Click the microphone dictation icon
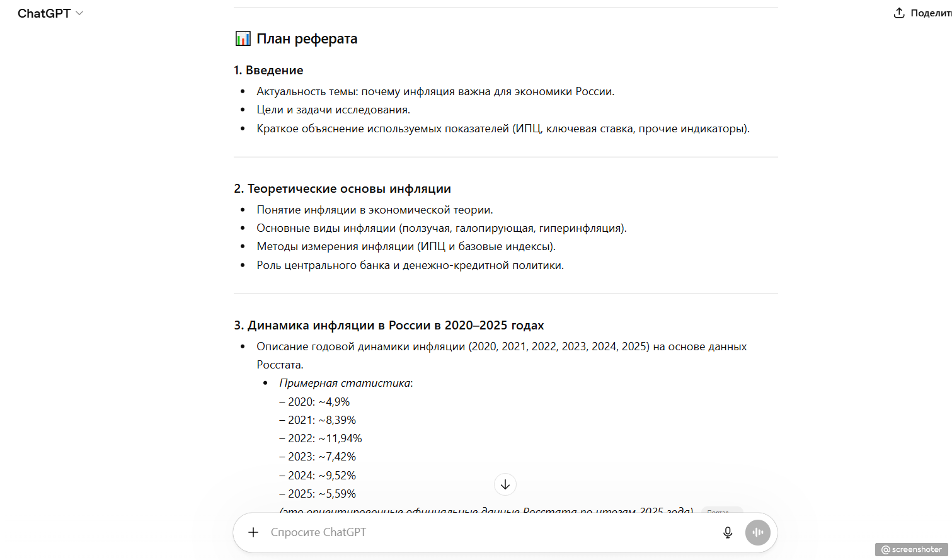Screen dimensions: 952x560 click(728, 532)
